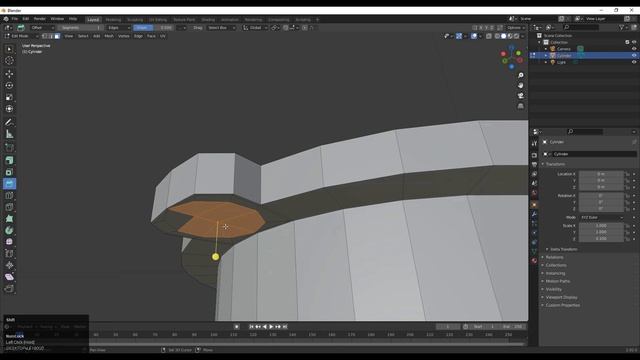Screen dimensions: 640x360
Task: Select the Rotate tool
Action: point(9,85)
